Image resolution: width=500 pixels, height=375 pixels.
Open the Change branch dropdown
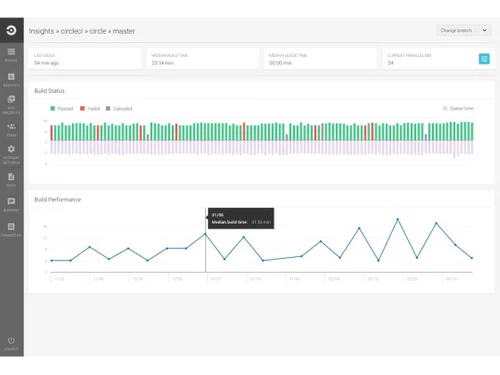pos(463,30)
